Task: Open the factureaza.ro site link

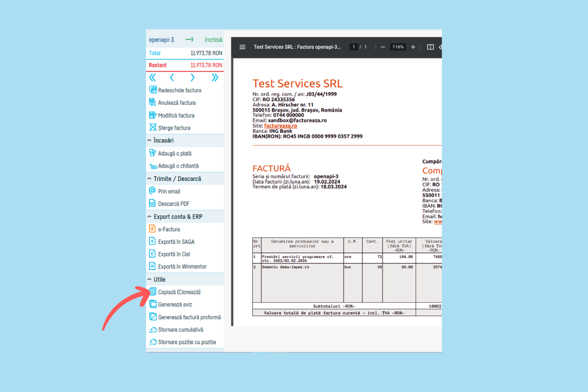Action: pyautogui.click(x=280, y=126)
